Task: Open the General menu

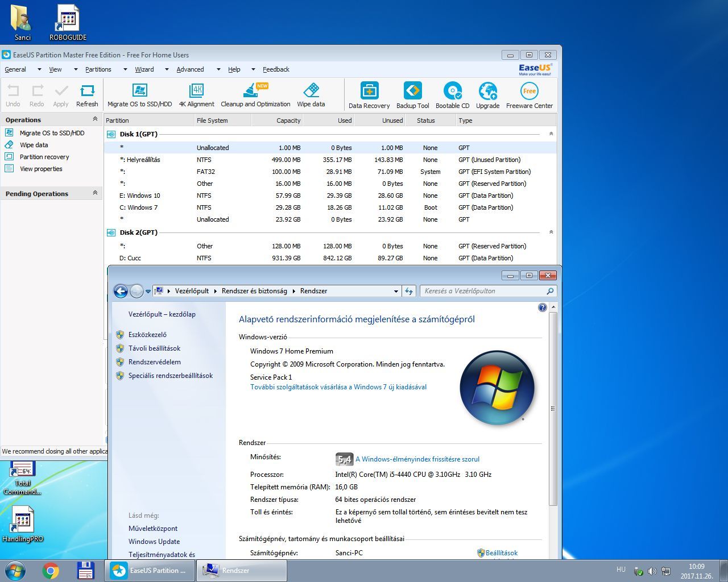Action: [x=15, y=69]
